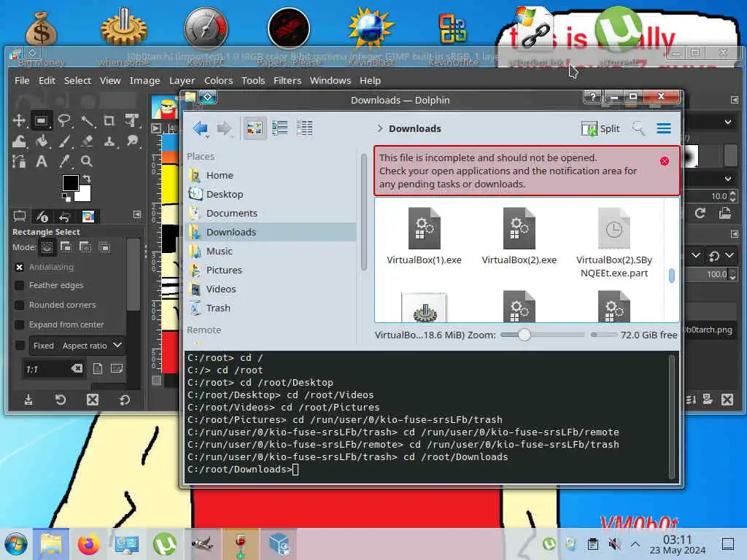Enable Feather edges option
The width and height of the screenshot is (747, 560).
(20, 285)
